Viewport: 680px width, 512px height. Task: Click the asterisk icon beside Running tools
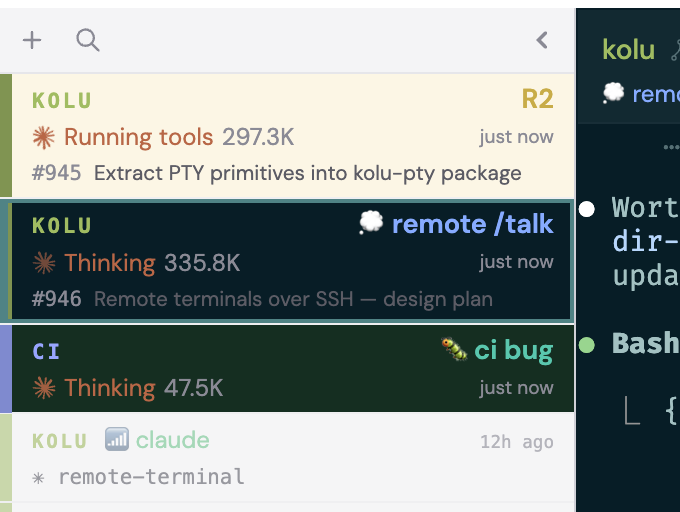point(44,137)
